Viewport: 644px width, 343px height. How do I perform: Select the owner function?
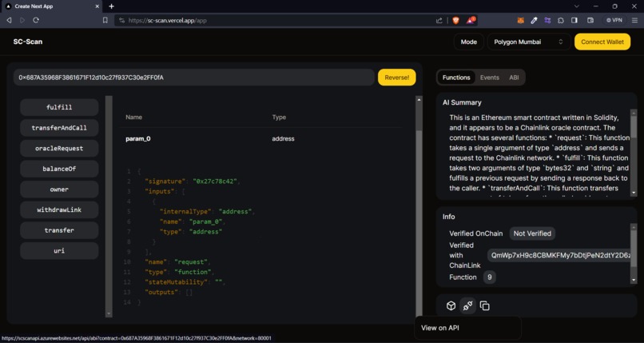59,189
